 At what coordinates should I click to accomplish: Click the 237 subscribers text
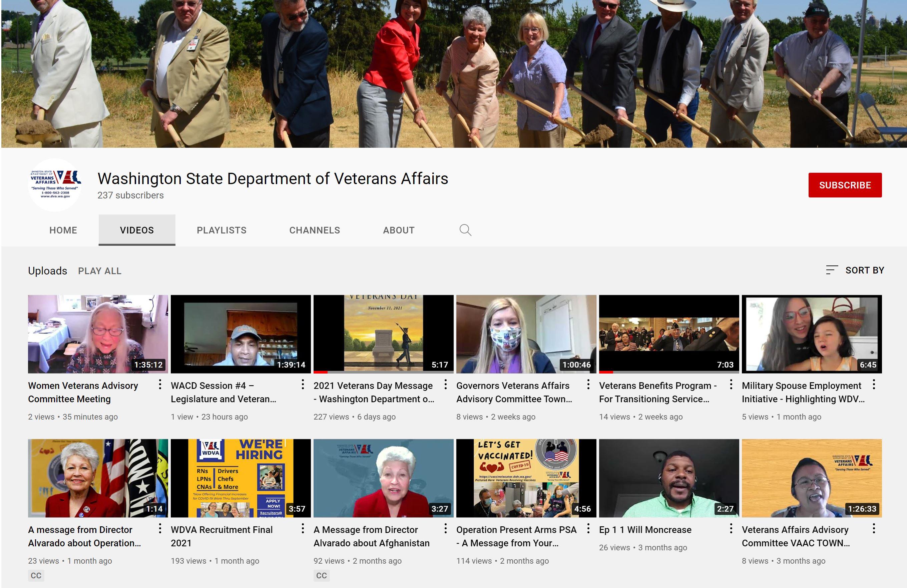pyautogui.click(x=131, y=195)
